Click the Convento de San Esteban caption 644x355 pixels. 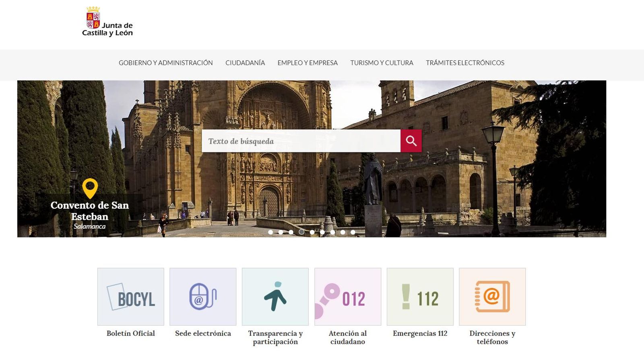[x=90, y=211]
